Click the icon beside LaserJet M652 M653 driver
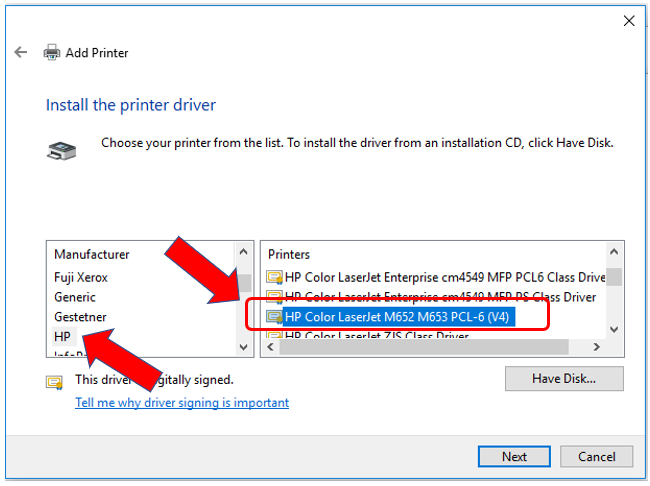 tap(273, 317)
